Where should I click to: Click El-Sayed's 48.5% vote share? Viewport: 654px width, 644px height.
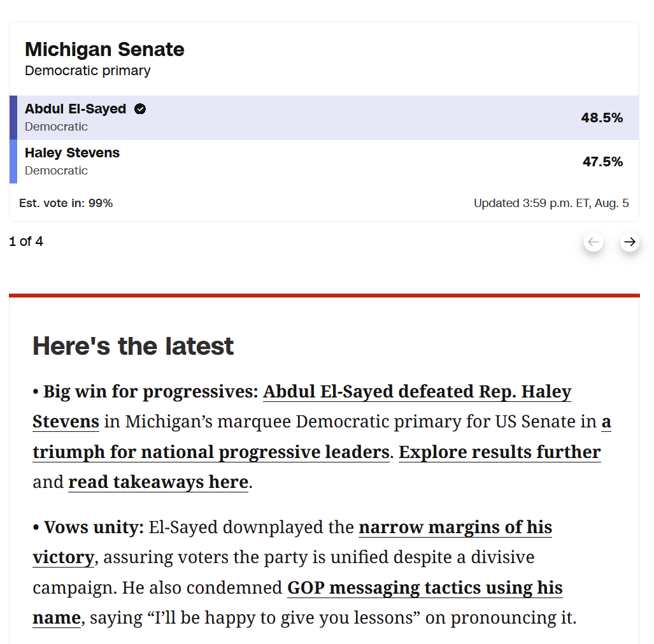[602, 118]
